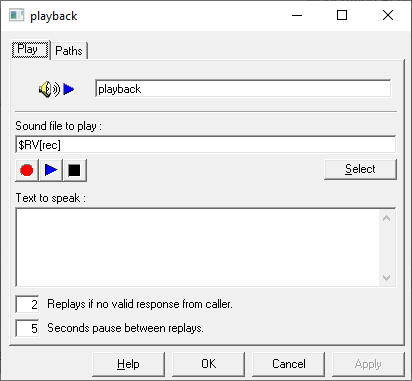Play the sound file with blue arrow
Viewport: 412px width, 381px height.
pos(51,170)
